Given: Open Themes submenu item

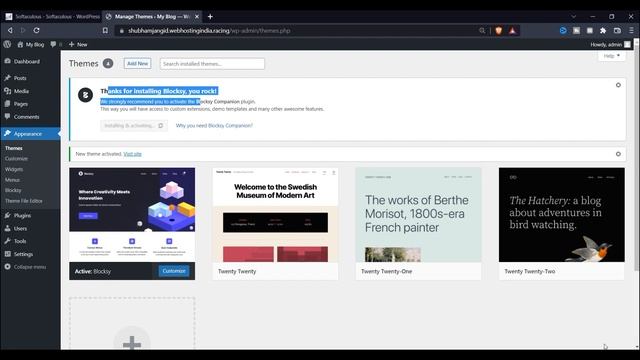Looking at the screenshot, I should tap(14, 148).
